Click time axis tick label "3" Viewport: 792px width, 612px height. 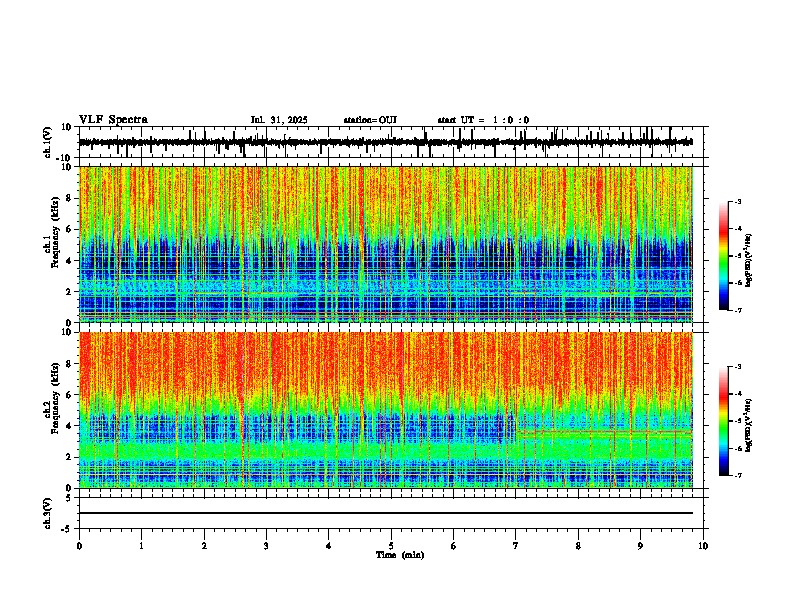(266, 546)
